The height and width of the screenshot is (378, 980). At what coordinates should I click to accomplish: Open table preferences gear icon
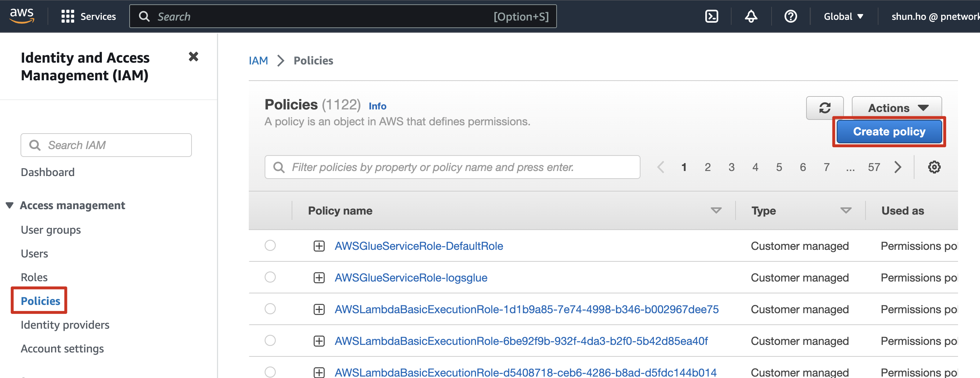(934, 167)
